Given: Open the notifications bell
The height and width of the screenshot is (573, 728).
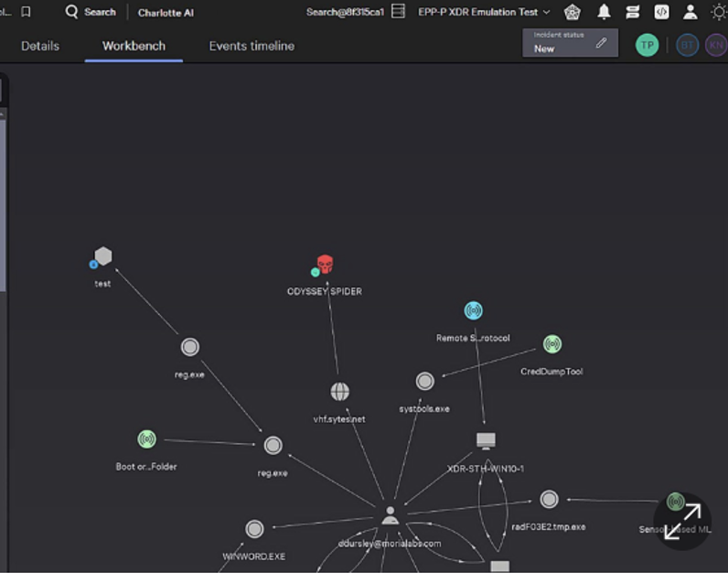Looking at the screenshot, I should click(604, 12).
